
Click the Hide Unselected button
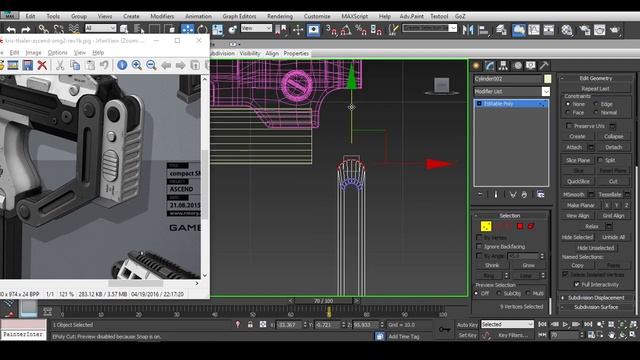(x=595, y=248)
